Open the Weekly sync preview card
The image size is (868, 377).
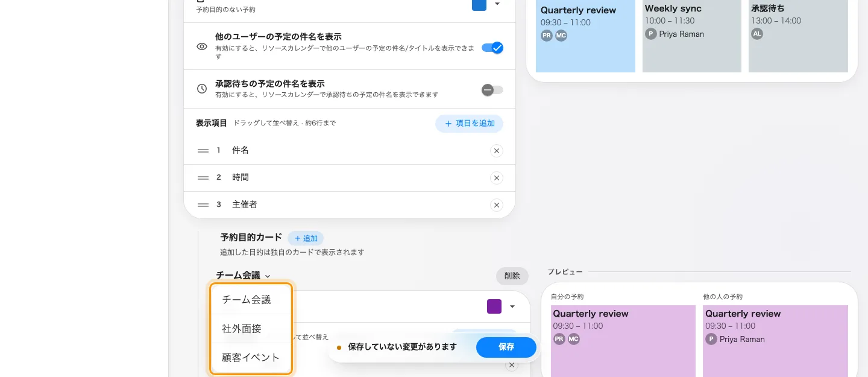coord(692,36)
